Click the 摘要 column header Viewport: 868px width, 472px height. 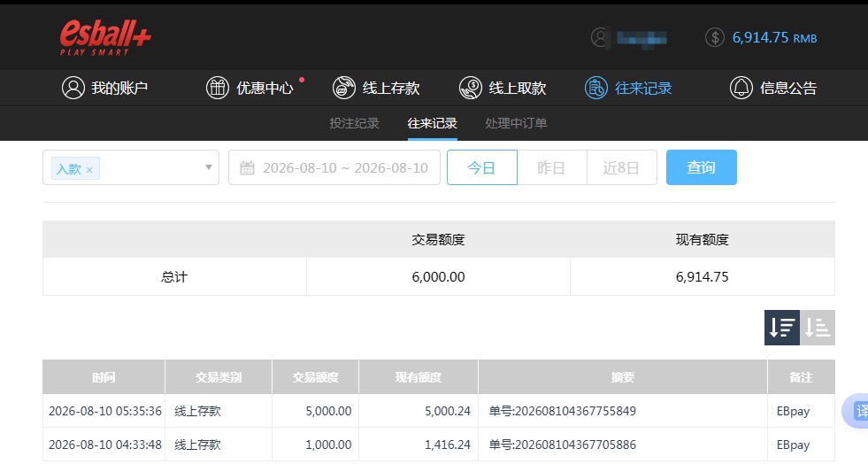click(623, 377)
